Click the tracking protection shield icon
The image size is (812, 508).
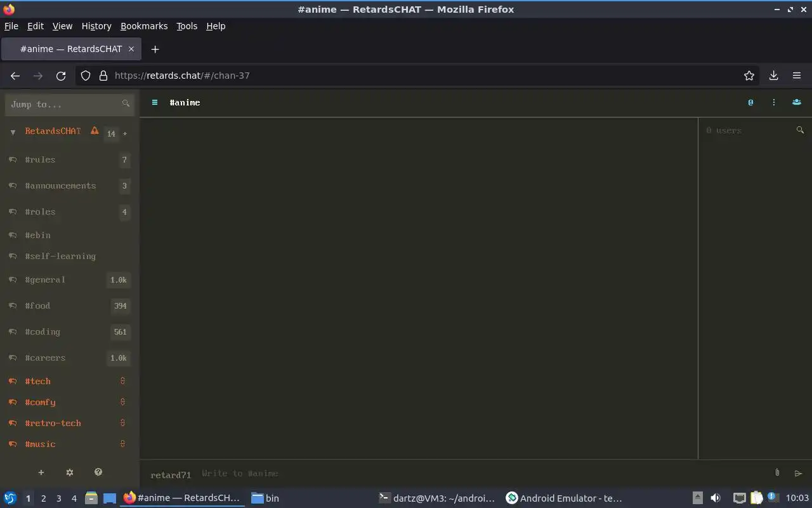tap(86, 76)
